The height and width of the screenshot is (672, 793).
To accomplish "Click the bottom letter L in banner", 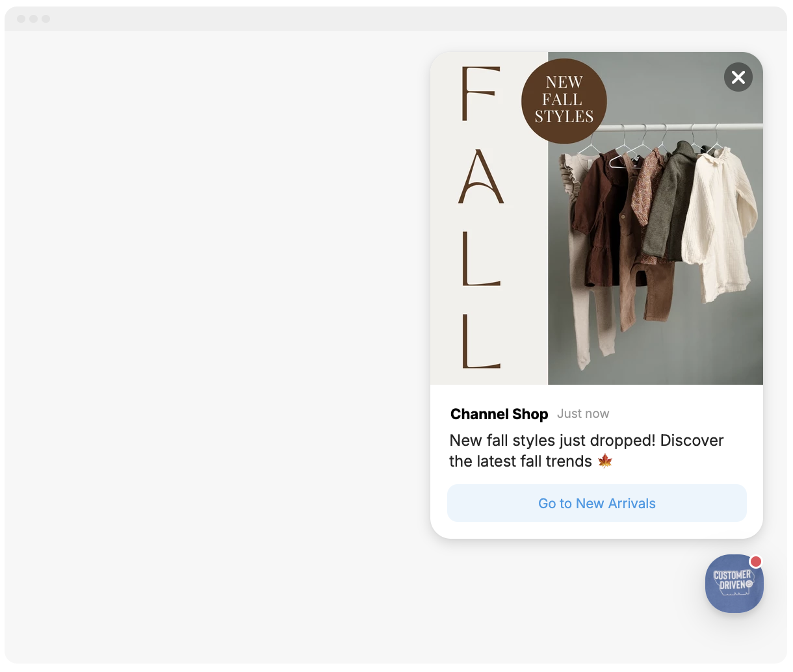I will 481,341.
